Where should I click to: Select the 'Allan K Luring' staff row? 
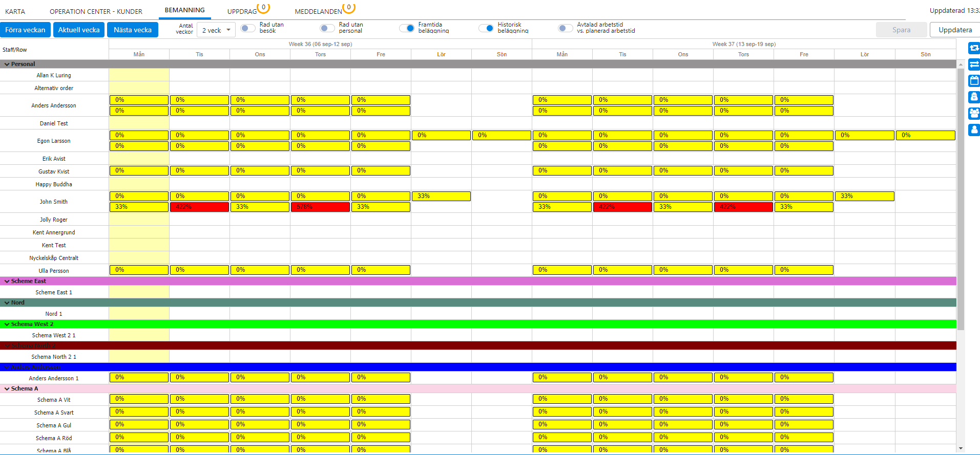tap(54, 75)
